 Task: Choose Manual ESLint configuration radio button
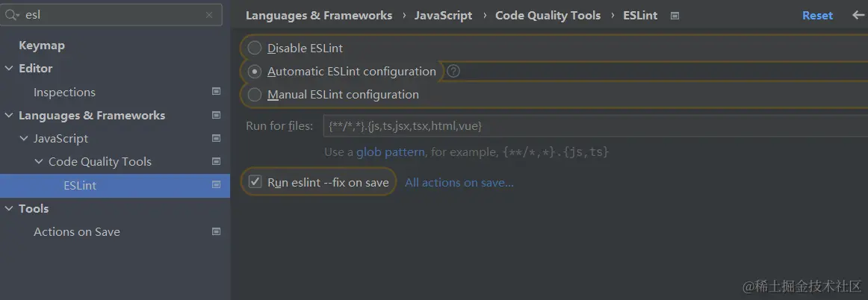(255, 95)
